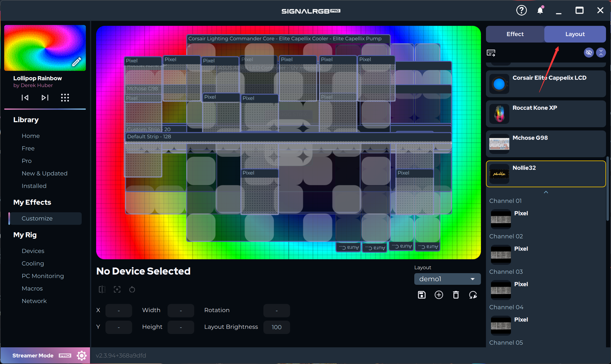Open the effects grid view icon
This screenshot has width=611, height=364.
(65, 98)
